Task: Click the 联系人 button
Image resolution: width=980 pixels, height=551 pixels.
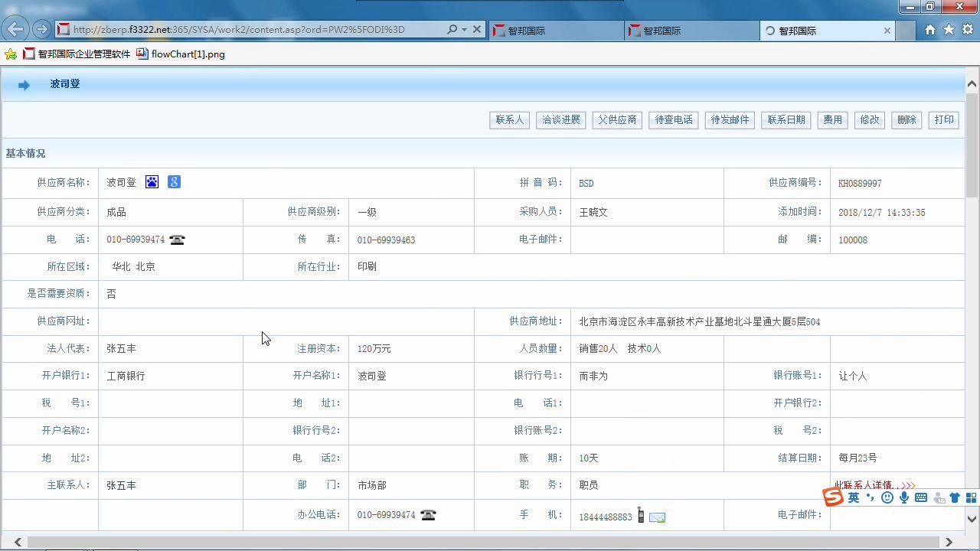Action: tap(509, 120)
